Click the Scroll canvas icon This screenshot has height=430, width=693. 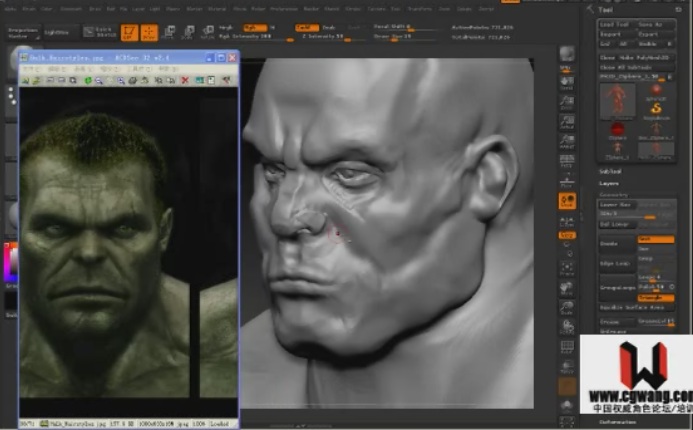pos(567,83)
